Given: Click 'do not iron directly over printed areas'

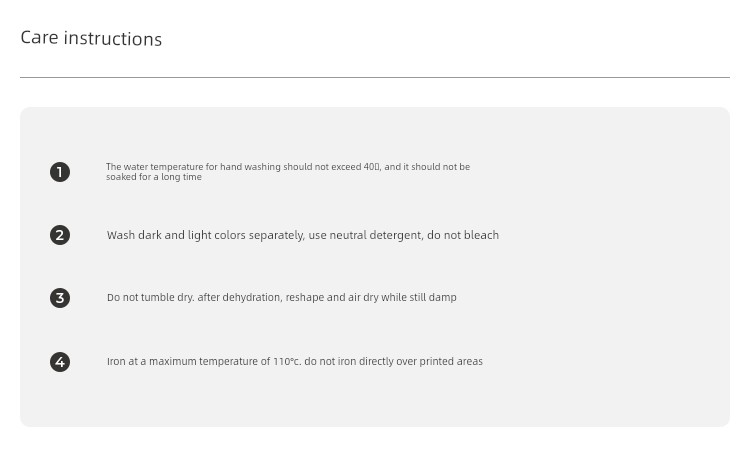Looking at the screenshot, I should tap(393, 361).
